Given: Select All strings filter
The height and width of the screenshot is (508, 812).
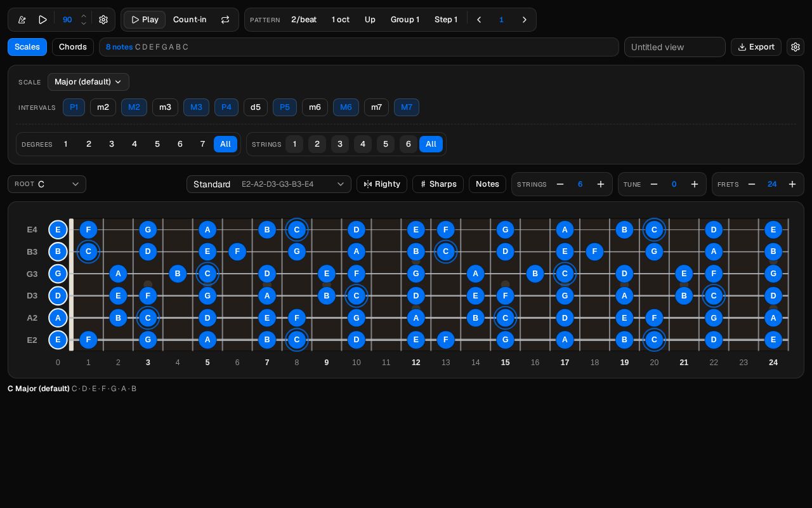Looking at the screenshot, I should click(431, 144).
